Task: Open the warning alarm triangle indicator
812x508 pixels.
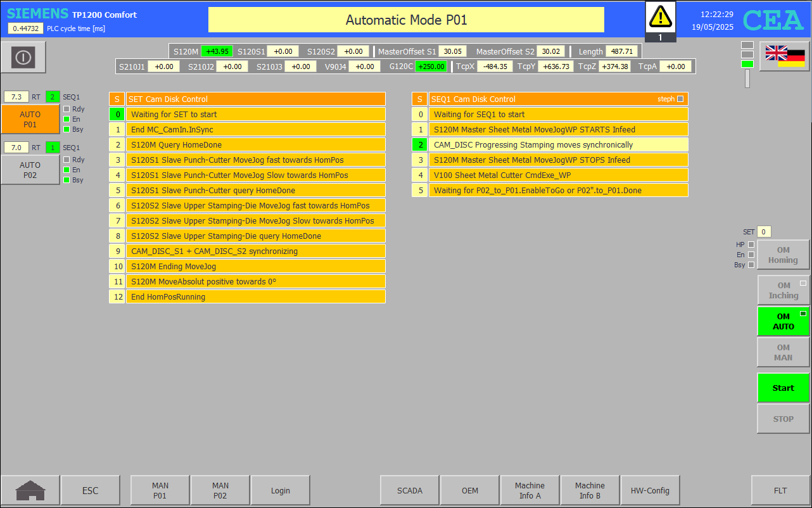Action: click(x=660, y=16)
